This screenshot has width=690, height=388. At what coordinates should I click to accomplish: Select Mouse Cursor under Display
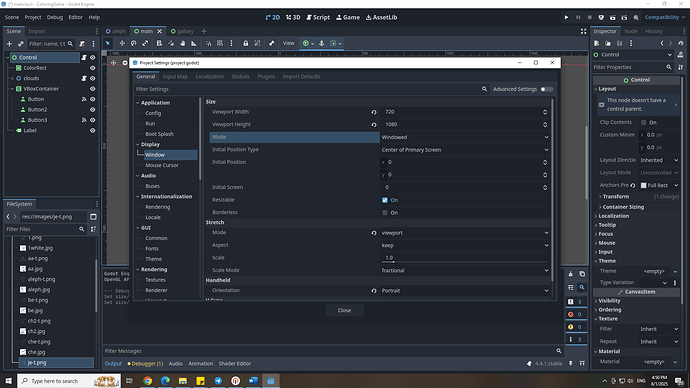[x=162, y=165]
